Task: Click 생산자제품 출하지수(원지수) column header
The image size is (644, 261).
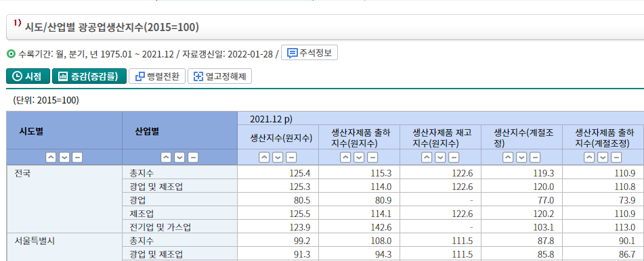Action: click(x=360, y=138)
